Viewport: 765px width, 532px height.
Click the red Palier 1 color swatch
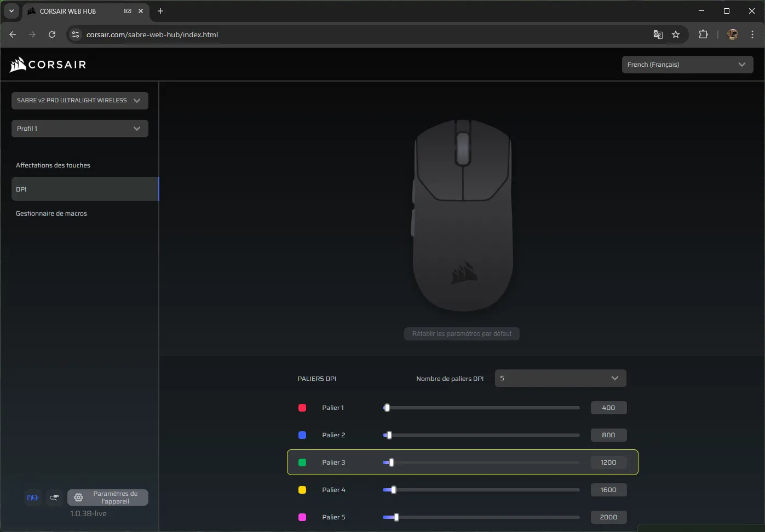pyautogui.click(x=302, y=408)
